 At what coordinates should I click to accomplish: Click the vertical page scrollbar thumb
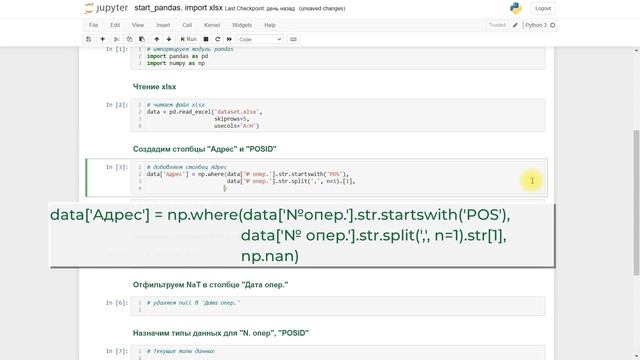click(636, 202)
